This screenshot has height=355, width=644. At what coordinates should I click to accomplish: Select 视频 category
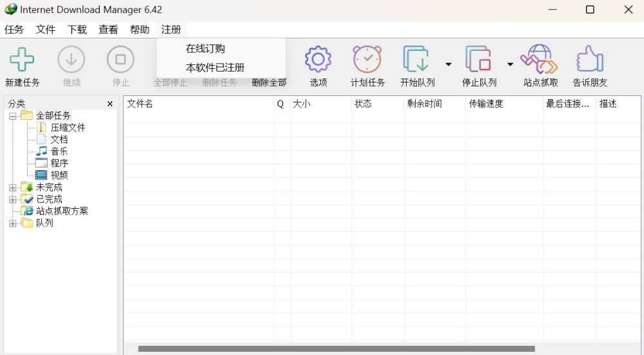point(59,175)
